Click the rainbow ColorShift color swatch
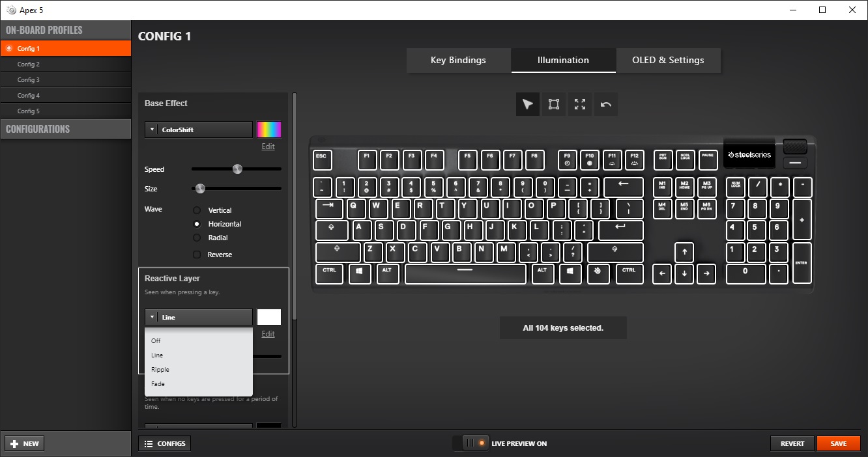 [x=269, y=130]
